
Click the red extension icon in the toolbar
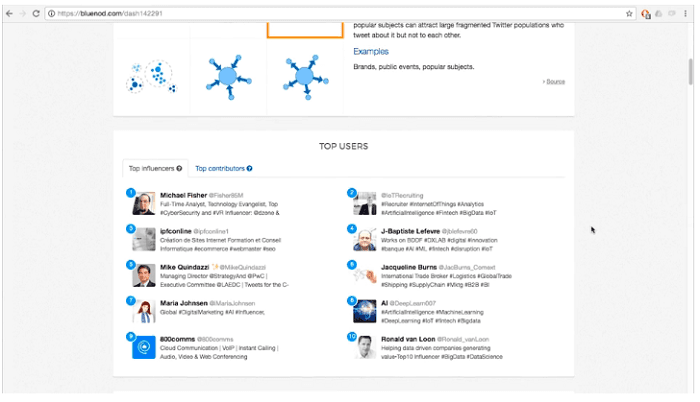[x=646, y=14]
